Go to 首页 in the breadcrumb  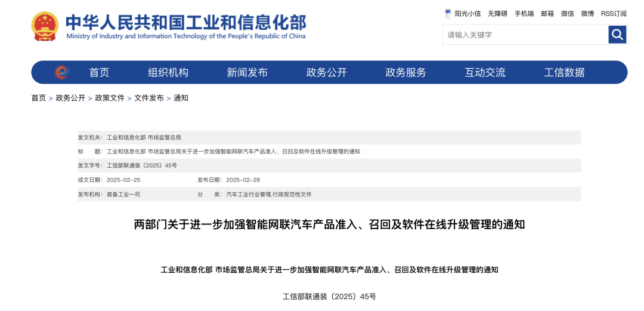point(39,98)
